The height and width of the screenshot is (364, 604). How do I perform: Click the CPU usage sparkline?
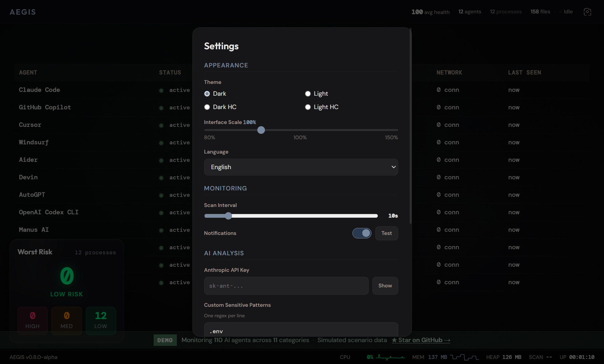(x=390, y=357)
